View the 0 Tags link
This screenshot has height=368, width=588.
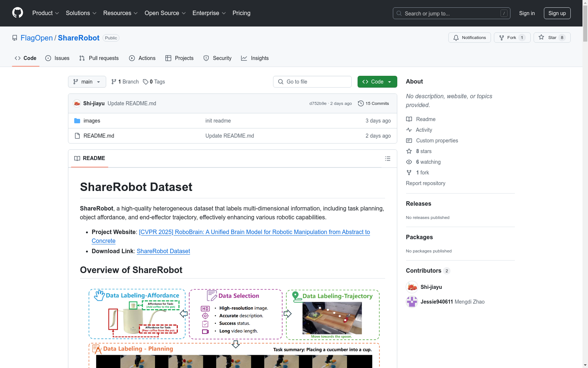coord(154,82)
